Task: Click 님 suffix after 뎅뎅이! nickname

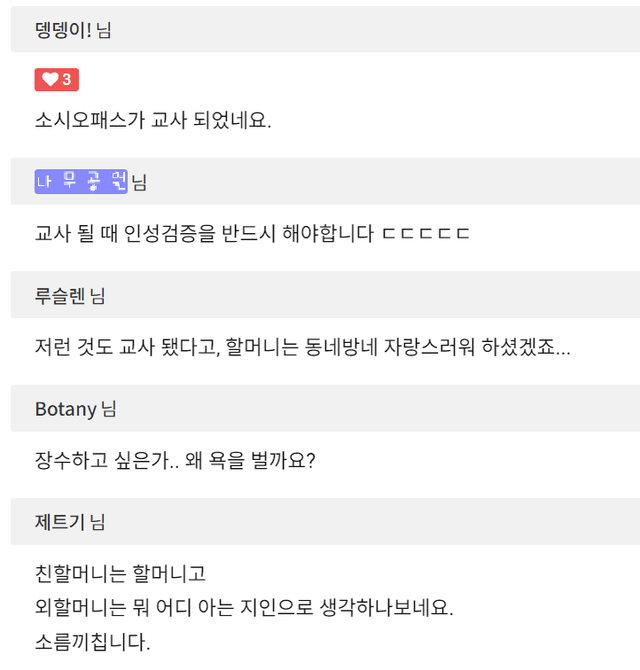Action: click(x=104, y=30)
